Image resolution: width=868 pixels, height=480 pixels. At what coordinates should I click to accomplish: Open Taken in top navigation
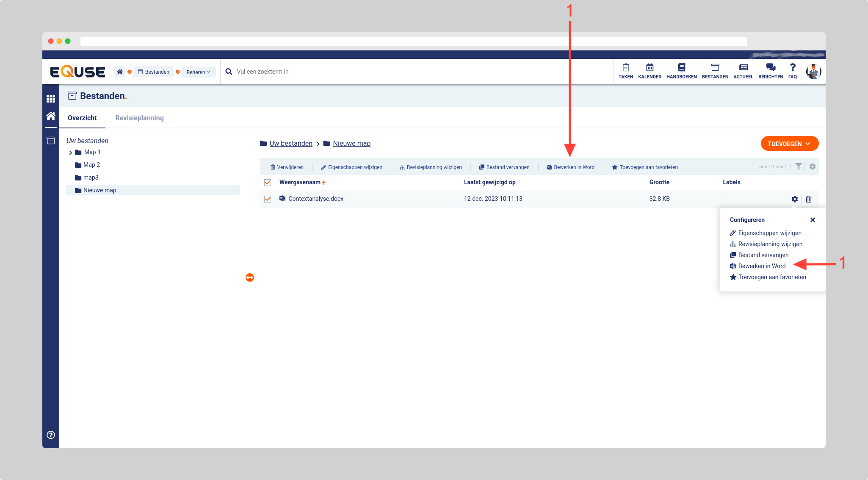[626, 71]
